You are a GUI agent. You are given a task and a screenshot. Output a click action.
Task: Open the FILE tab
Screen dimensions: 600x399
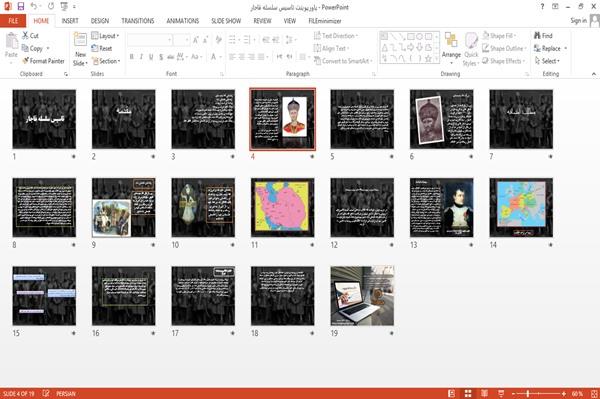coord(13,21)
